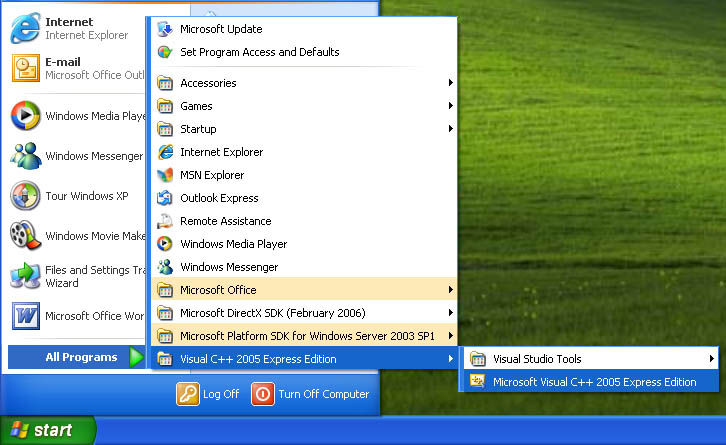Click the Microsoft Visual C++ 2005 Express icon
The height and width of the screenshot is (445, 726).
click(x=478, y=382)
